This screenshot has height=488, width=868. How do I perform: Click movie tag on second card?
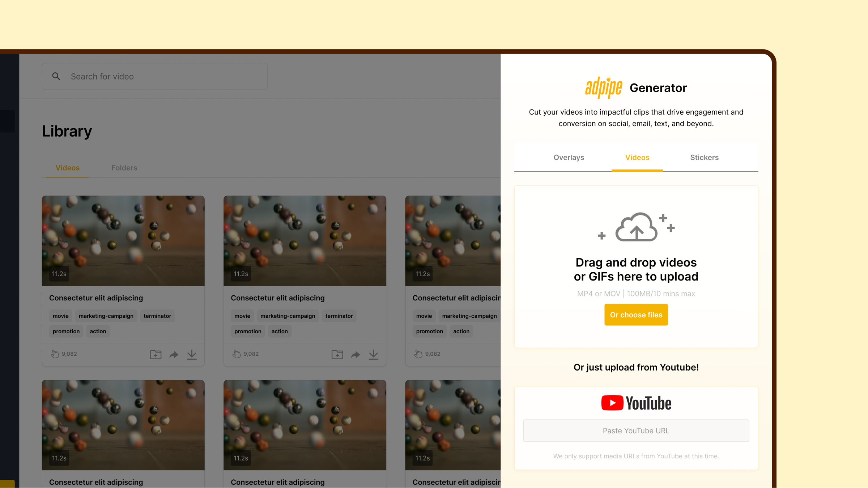[x=242, y=316]
